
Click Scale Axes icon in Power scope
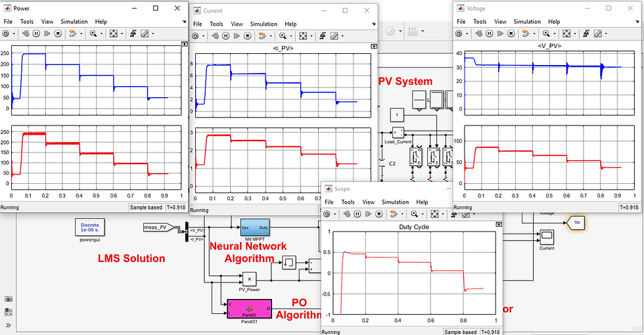[x=114, y=33]
